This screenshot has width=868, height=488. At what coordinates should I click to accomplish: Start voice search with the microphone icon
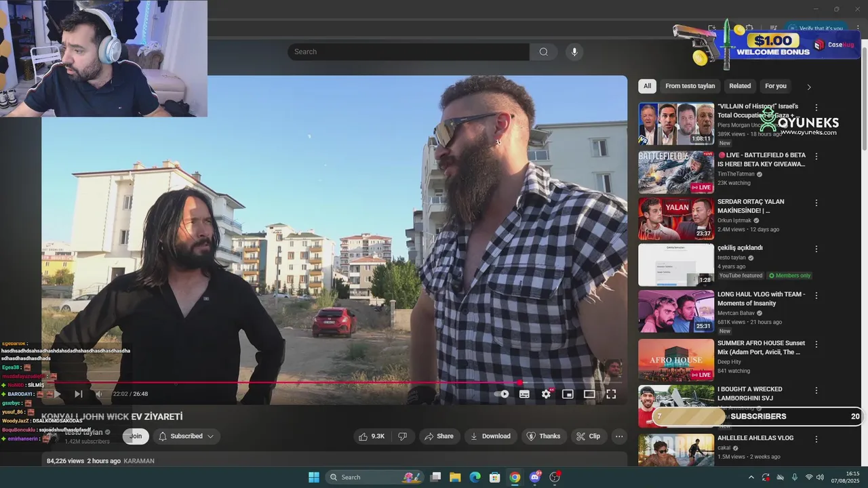(574, 52)
